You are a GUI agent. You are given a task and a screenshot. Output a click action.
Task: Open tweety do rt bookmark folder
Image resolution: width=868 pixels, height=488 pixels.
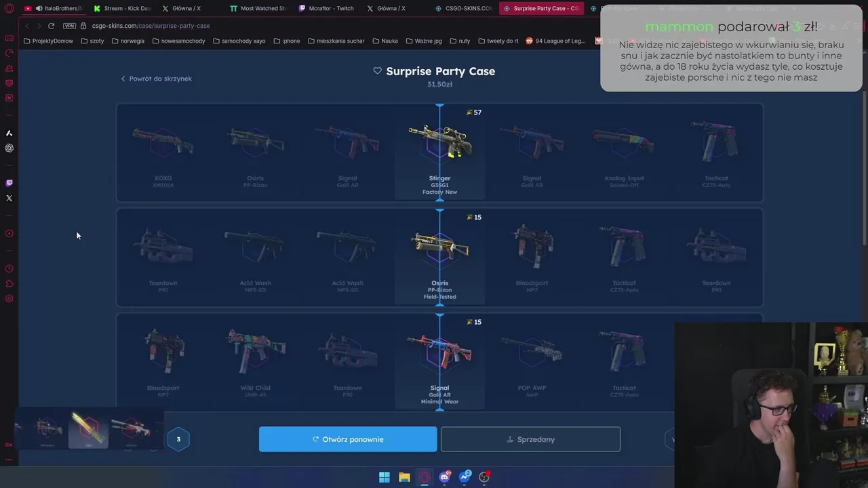[498, 41]
